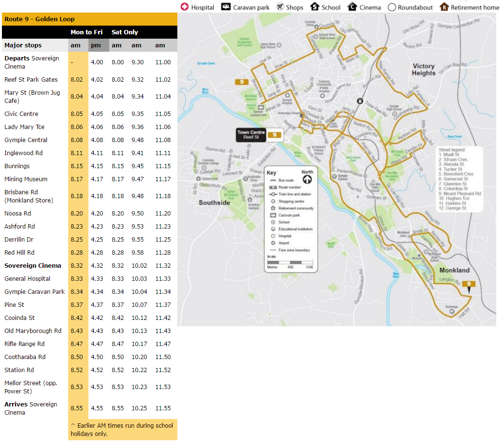The height and width of the screenshot is (448, 504).
Task: Select the Route 9 - Golden Loop header
Action: pos(40,19)
